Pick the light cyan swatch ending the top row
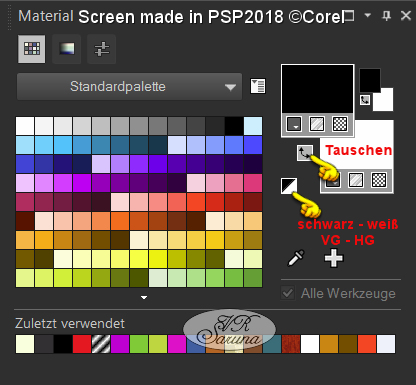This screenshot has height=385, width=416. pos(253,126)
